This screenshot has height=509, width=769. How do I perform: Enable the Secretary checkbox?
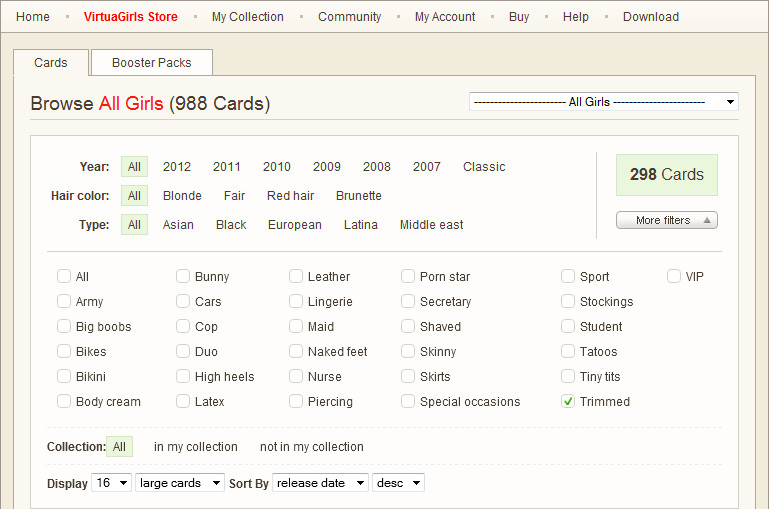tap(408, 301)
